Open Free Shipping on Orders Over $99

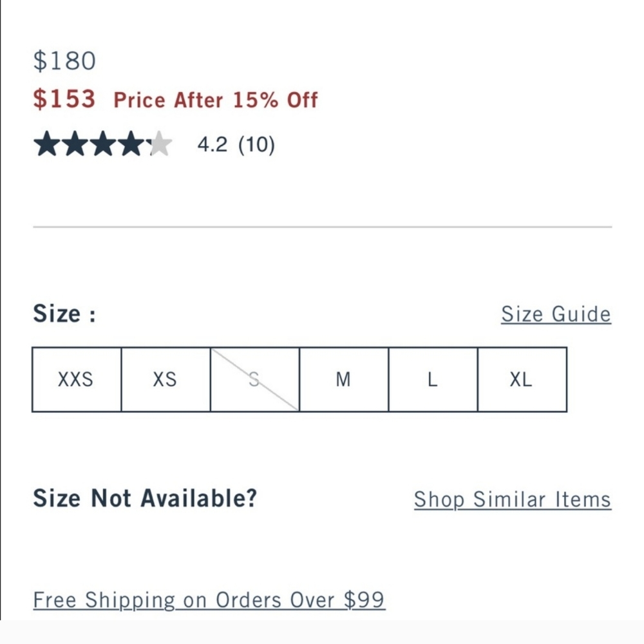point(209,600)
